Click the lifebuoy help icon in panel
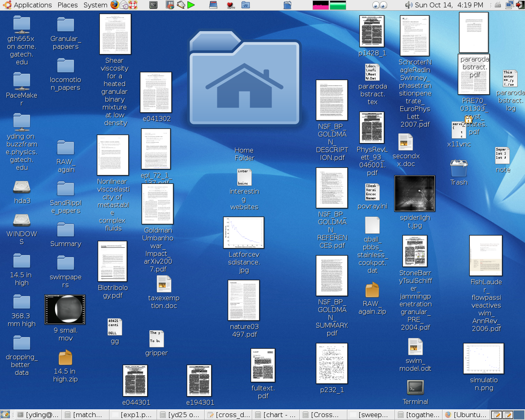Screen dimensions: 525x420 point(133,5)
